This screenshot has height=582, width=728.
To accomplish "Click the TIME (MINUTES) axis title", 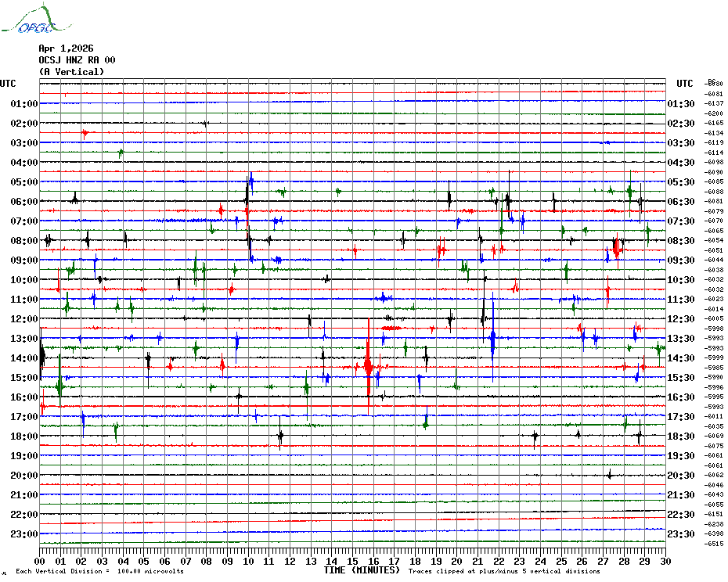I will 362,570.
